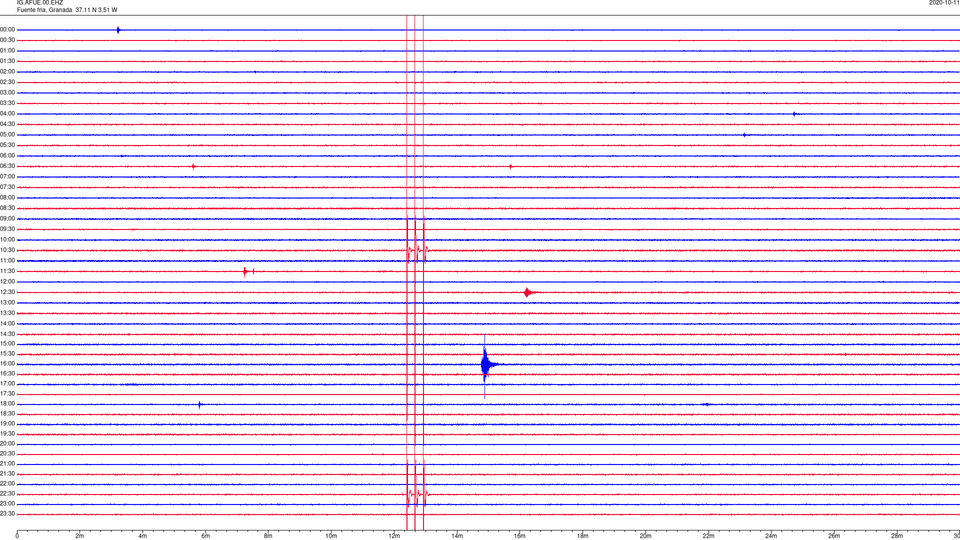Select the 10:30 trace time label

point(8,250)
